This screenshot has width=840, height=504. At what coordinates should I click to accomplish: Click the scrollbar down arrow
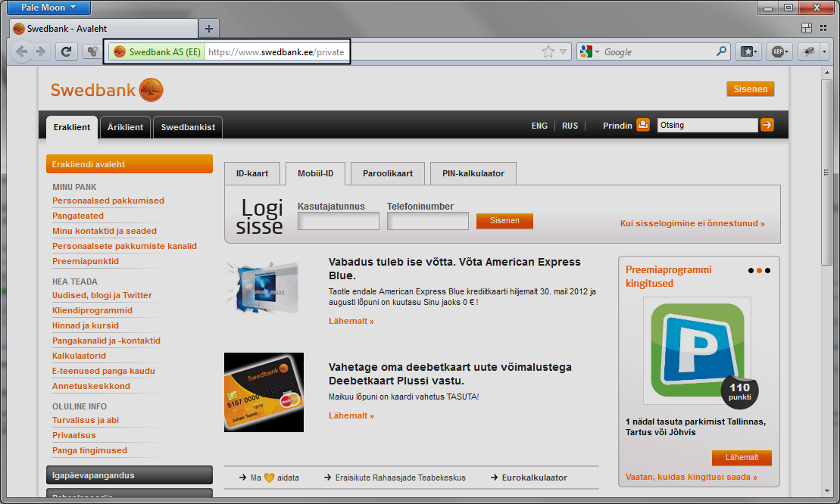click(x=826, y=490)
